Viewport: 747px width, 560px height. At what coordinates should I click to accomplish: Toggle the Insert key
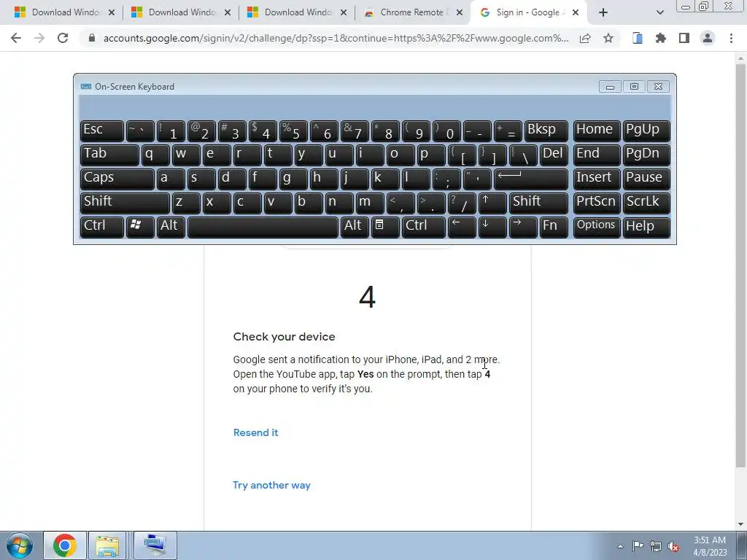597,178
